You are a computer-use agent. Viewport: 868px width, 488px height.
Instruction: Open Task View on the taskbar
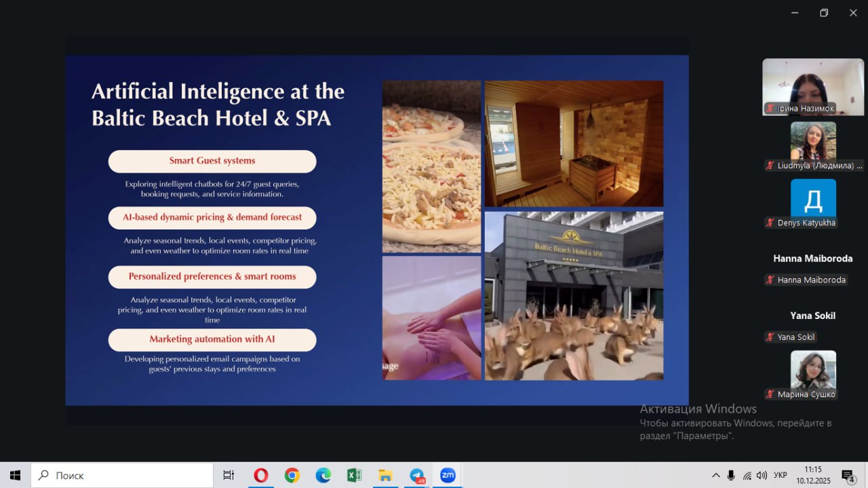229,475
